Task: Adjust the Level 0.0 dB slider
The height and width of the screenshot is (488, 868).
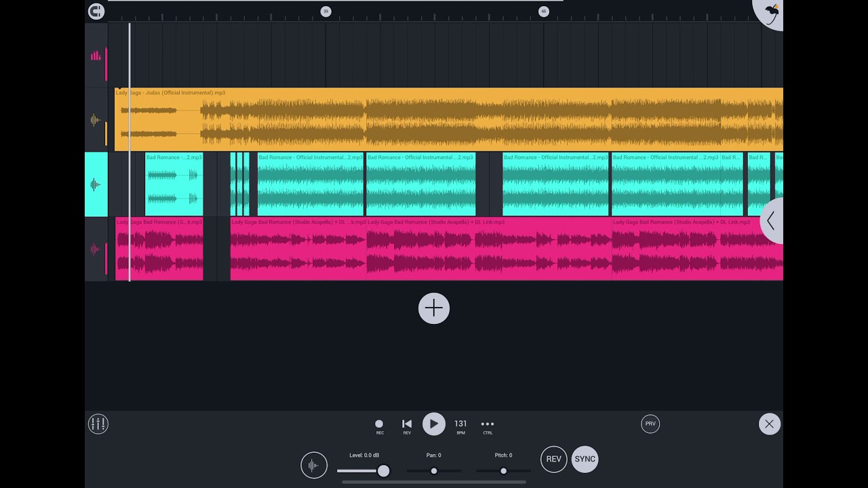Action: 363,470
